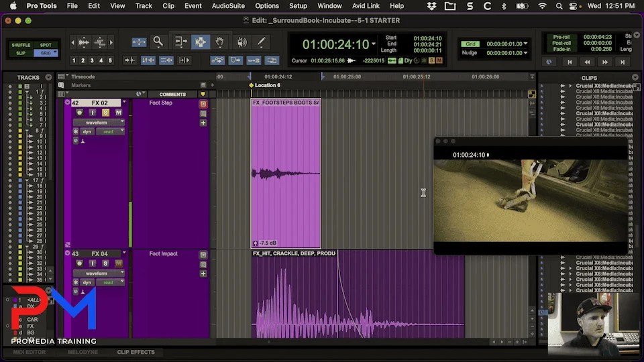Click the -7.5 dB clip gain badge
This screenshot has height=362, width=644.
[x=266, y=243]
